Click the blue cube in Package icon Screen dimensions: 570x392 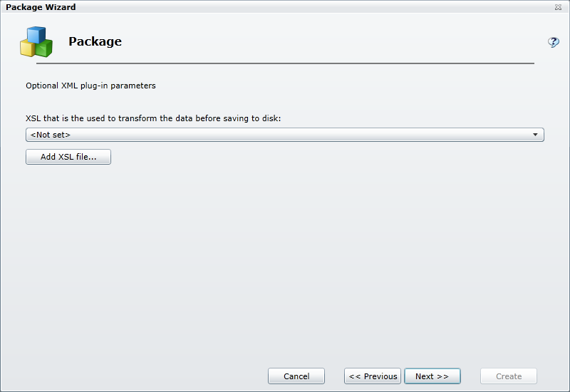tap(36, 34)
